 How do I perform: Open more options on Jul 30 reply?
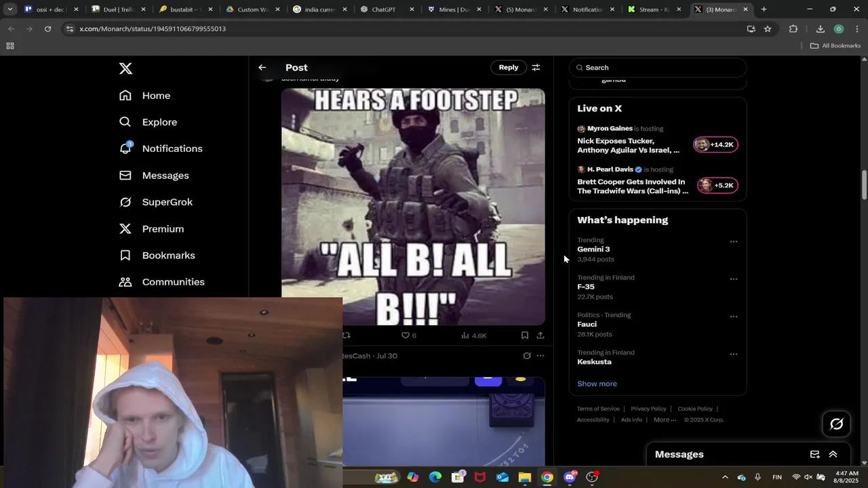coord(540,356)
